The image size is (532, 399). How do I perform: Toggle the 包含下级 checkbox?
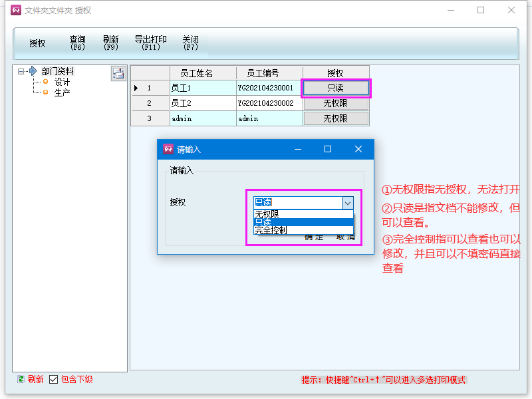(x=54, y=379)
